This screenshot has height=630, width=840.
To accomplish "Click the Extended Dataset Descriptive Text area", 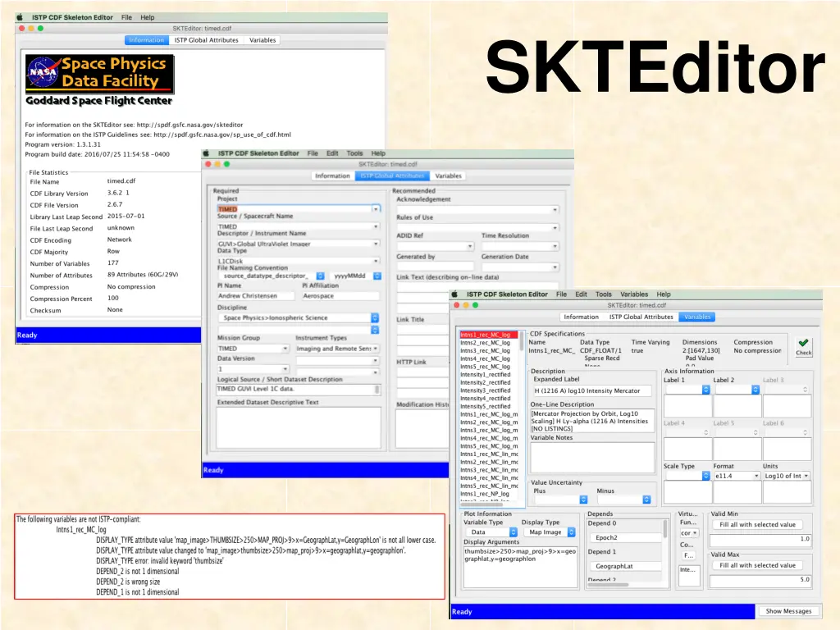I will click(x=299, y=427).
